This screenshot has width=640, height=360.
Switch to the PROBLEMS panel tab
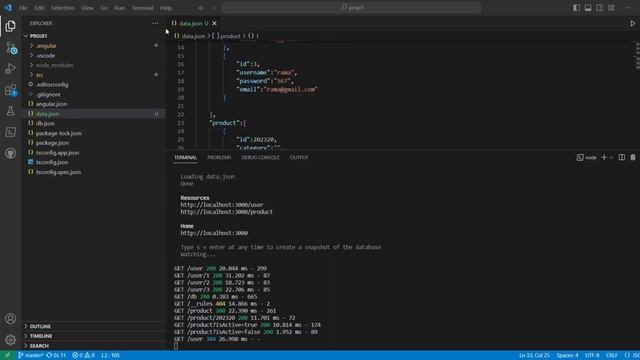[219, 157]
